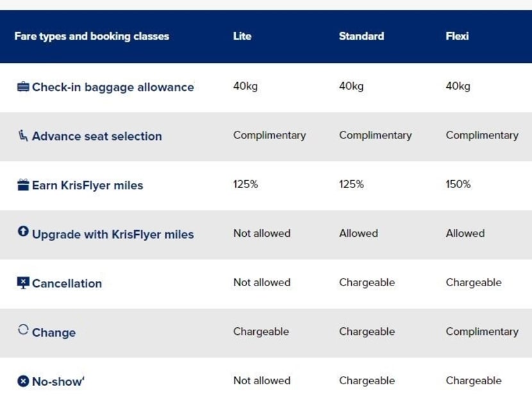This screenshot has height=399, width=532.
Task: Click the Fare types and booking classes heading
Action: [92, 36]
